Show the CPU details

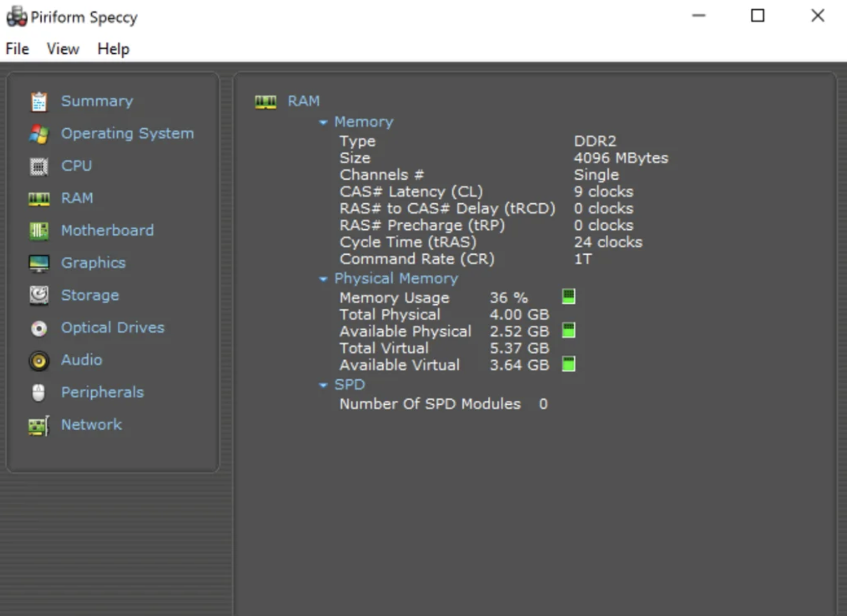pos(76,166)
